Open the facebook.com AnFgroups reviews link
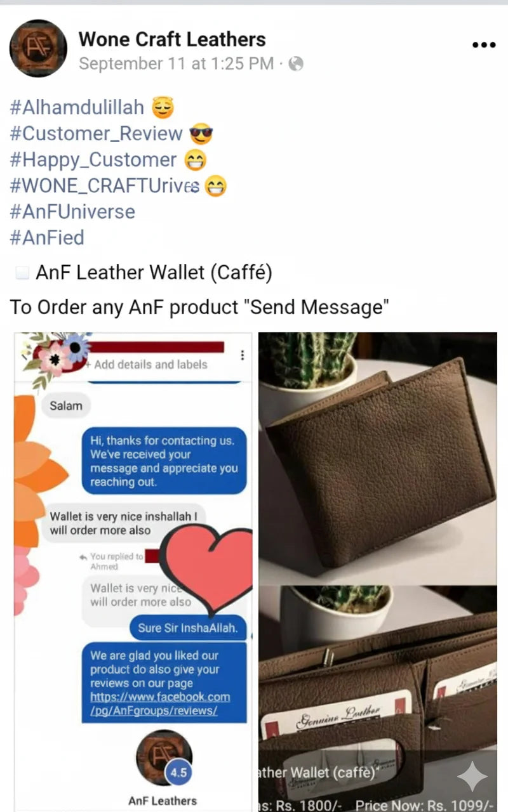 [160, 704]
